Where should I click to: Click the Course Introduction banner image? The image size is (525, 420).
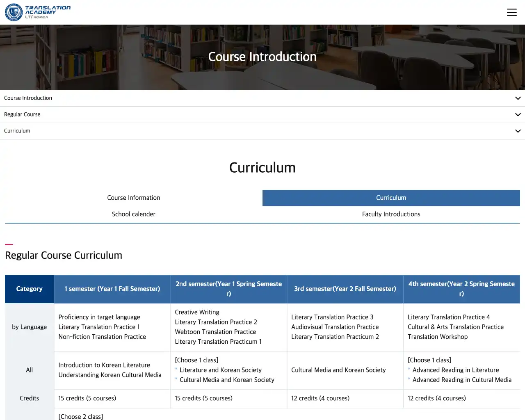[x=262, y=57]
